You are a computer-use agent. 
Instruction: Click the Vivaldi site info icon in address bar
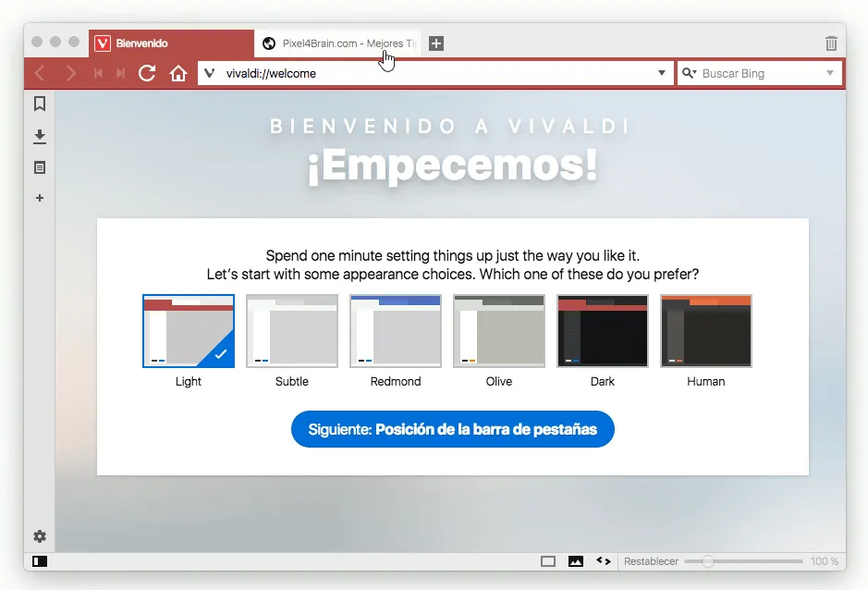tap(209, 73)
